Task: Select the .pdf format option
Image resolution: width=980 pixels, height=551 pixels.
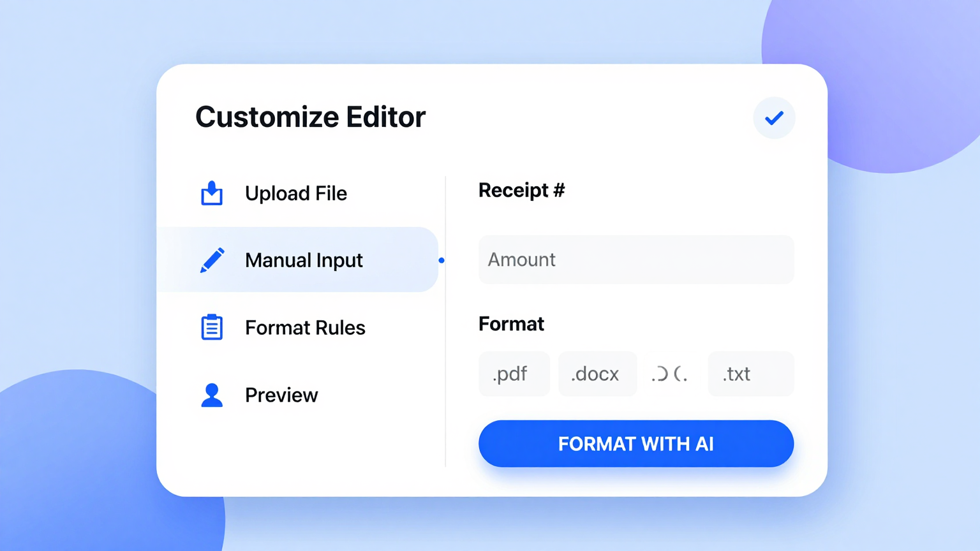Action: pyautogui.click(x=514, y=374)
